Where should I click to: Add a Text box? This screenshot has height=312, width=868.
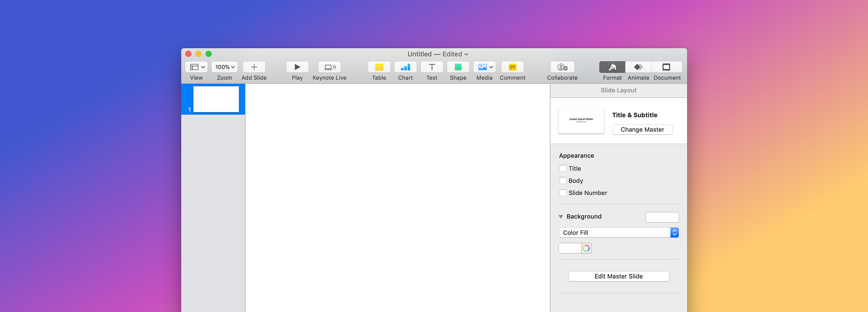(432, 67)
